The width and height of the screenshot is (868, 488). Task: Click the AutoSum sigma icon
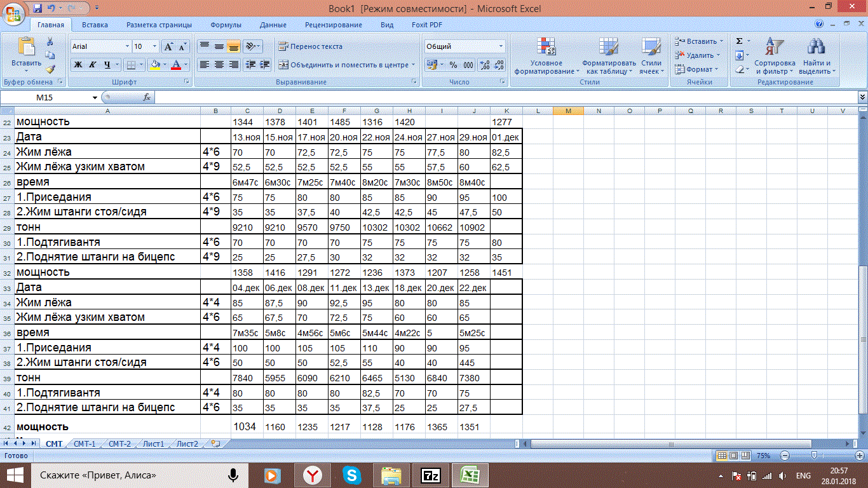click(739, 41)
